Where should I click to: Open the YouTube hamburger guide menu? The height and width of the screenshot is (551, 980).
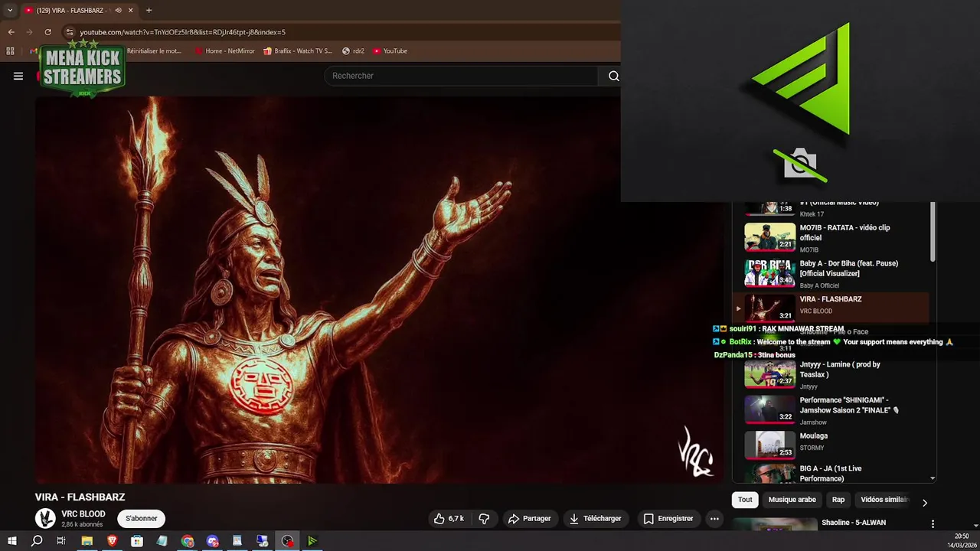click(18, 76)
